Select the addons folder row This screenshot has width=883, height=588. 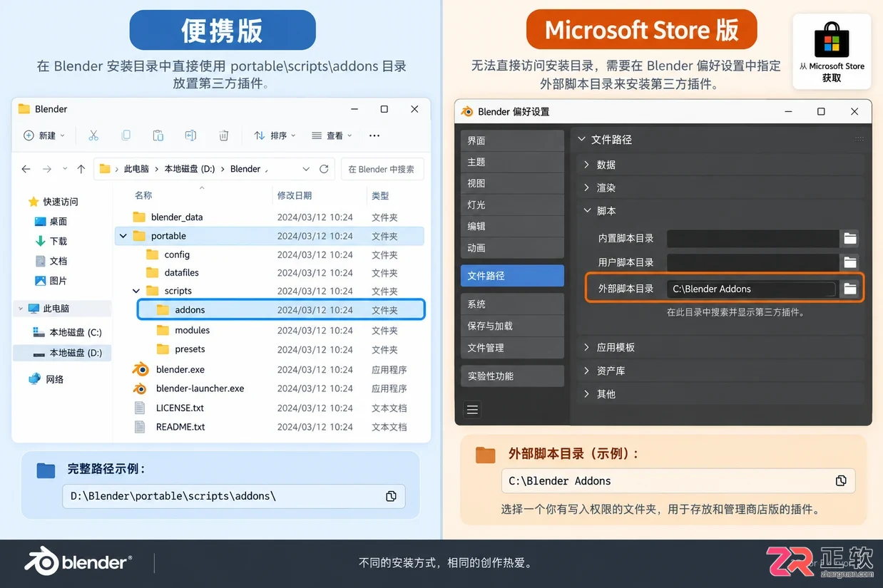pyautogui.click(x=281, y=309)
